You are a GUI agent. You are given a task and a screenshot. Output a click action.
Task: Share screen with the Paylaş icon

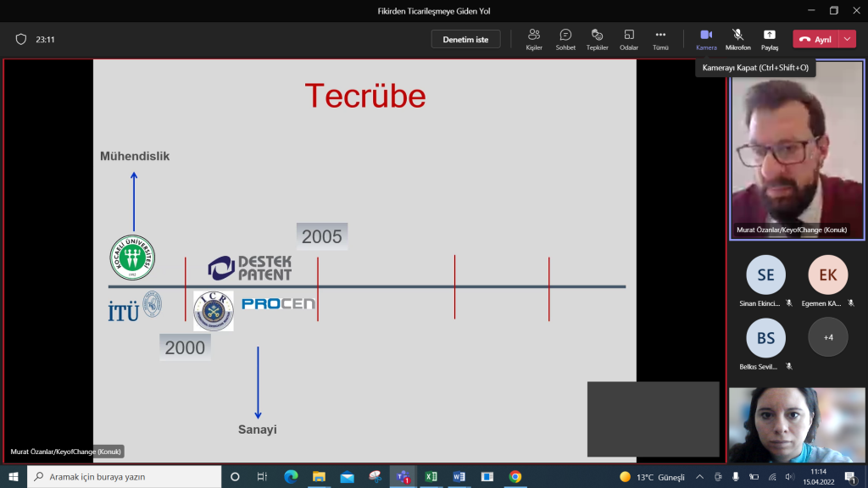(769, 39)
